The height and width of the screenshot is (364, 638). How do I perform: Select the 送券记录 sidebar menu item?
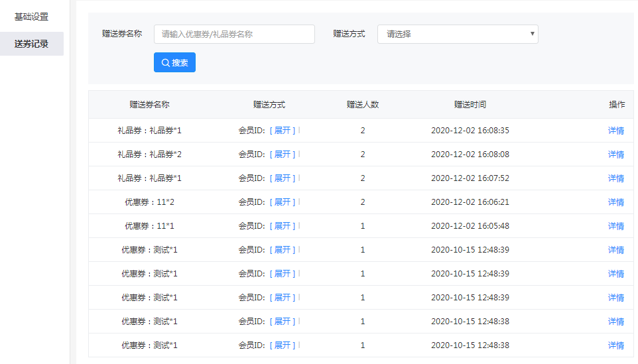(32, 44)
